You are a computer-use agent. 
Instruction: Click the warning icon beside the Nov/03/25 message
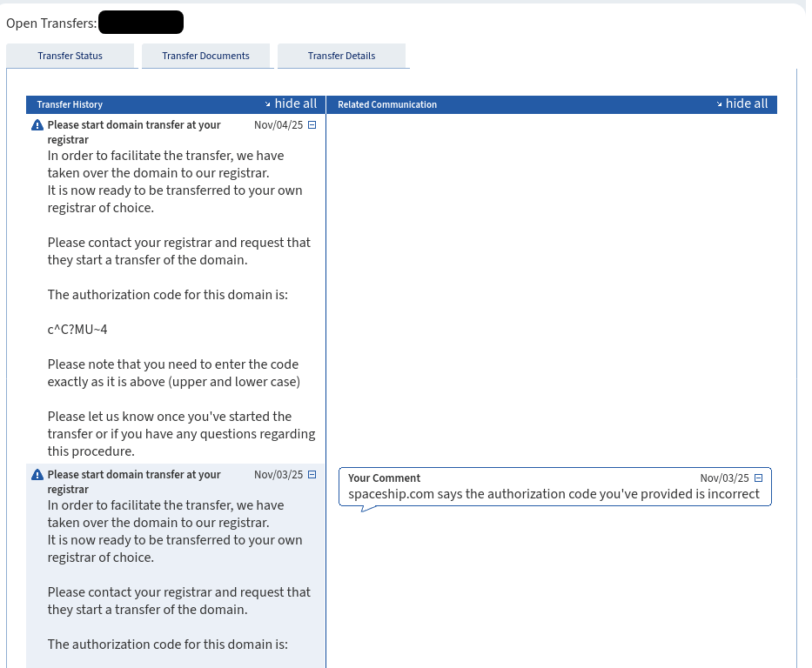(x=37, y=474)
